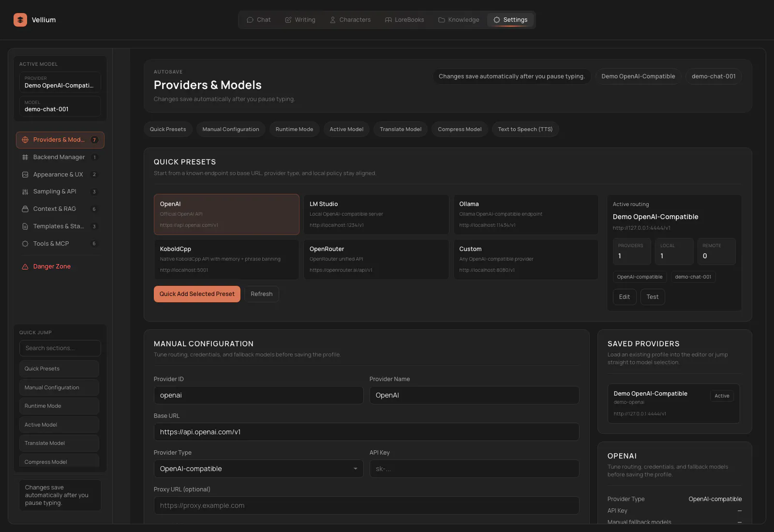This screenshot has height=532, width=774.
Task: Jump to Manual Configuration in Quick Jump
Action: coord(59,387)
